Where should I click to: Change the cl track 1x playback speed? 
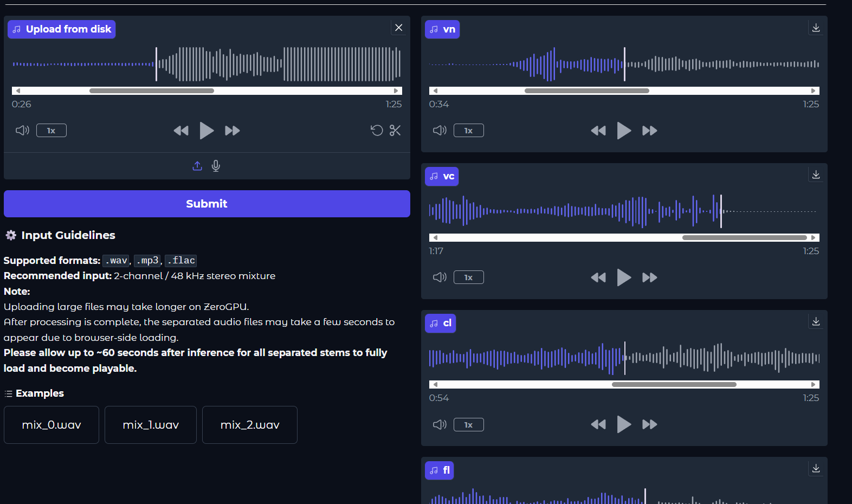(x=469, y=424)
